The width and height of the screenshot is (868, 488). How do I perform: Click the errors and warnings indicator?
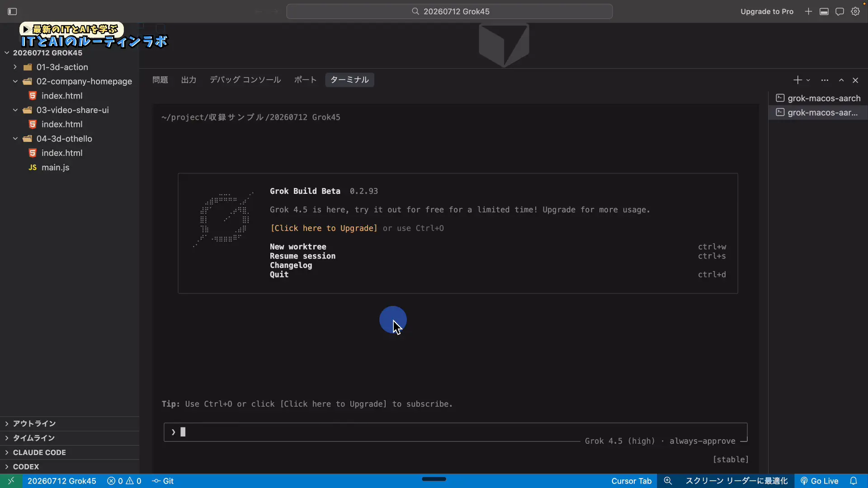[x=124, y=481]
